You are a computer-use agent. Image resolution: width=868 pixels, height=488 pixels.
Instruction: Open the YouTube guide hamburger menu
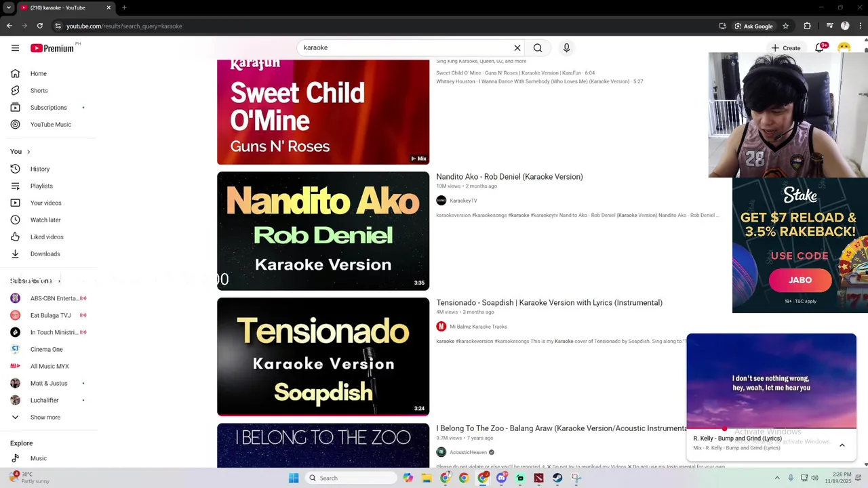click(x=15, y=48)
